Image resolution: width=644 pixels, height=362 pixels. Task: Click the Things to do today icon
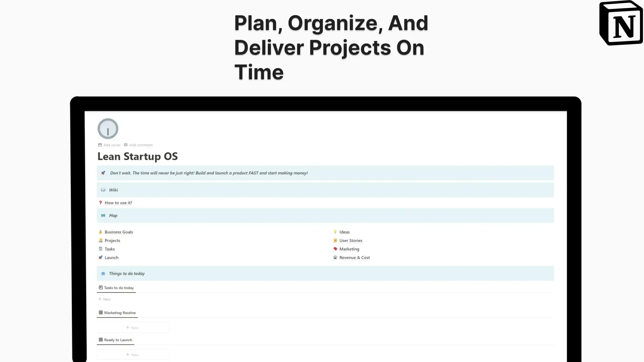[103, 273]
